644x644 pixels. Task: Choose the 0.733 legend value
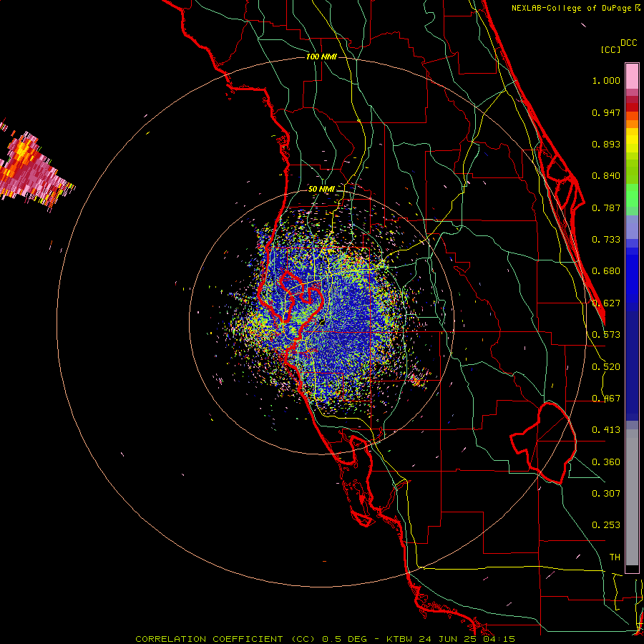[606, 240]
